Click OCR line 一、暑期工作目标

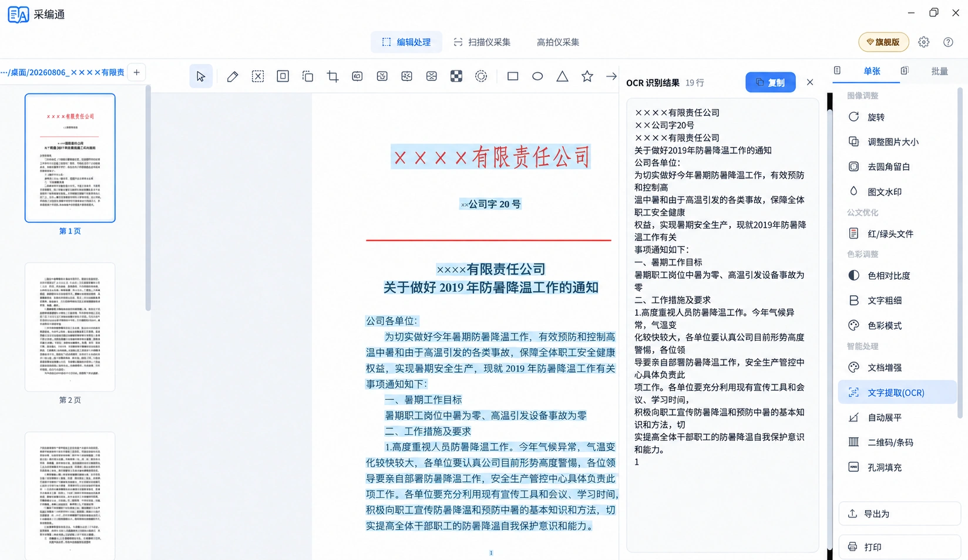point(668,262)
